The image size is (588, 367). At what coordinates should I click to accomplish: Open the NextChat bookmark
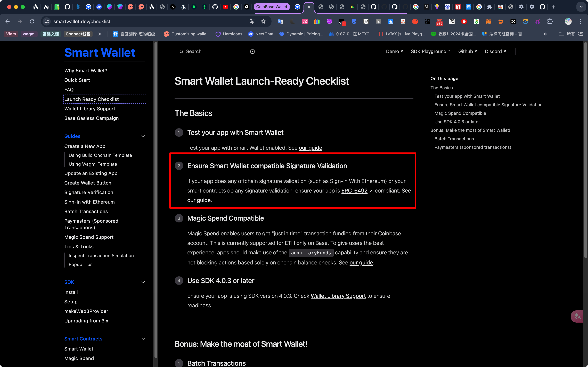(x=261, y=34)
